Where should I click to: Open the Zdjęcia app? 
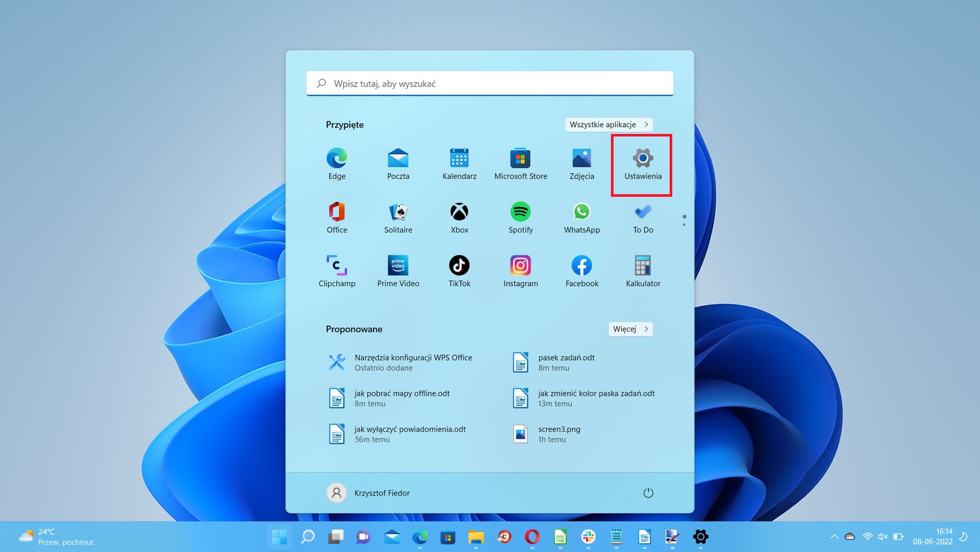582,164
